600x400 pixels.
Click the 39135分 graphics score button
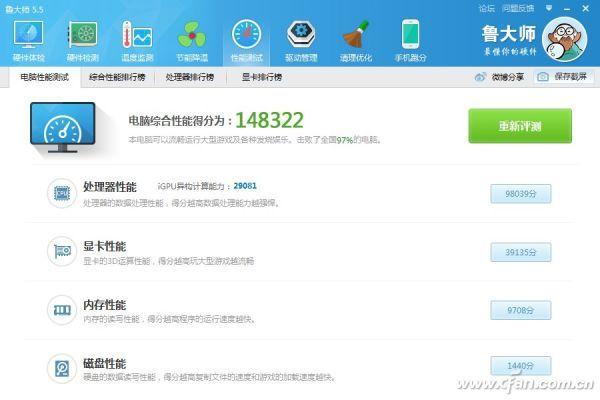pos(521,252)
